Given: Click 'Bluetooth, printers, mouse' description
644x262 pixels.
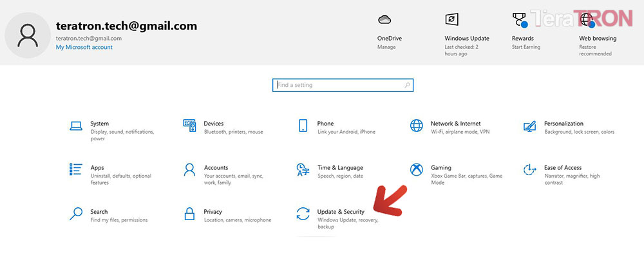Looking at the screenshot, I should click(233, 132).
